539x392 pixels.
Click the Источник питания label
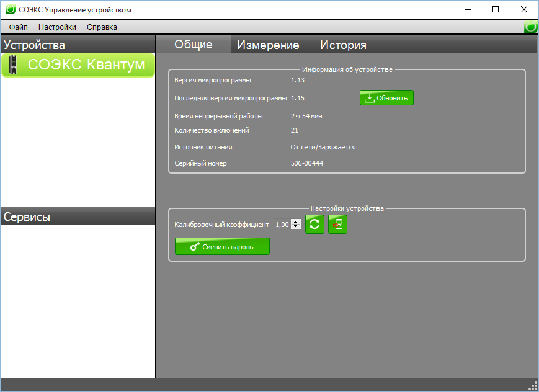[x=203, y=147]
